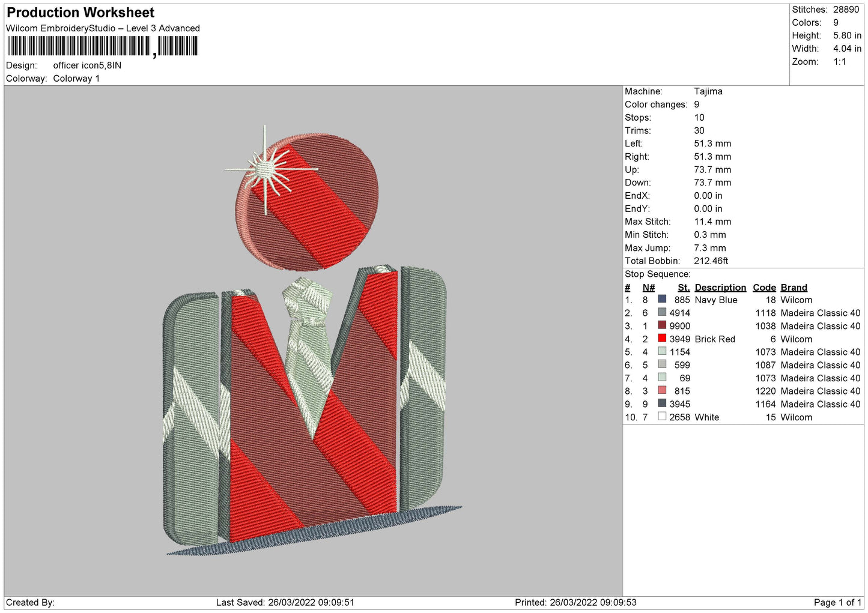Click 'Last Saved: 26/03/2022 09:09:51' in footer
Screen dimensions: 868x613
pyautogui.click(x=285, y=603)
